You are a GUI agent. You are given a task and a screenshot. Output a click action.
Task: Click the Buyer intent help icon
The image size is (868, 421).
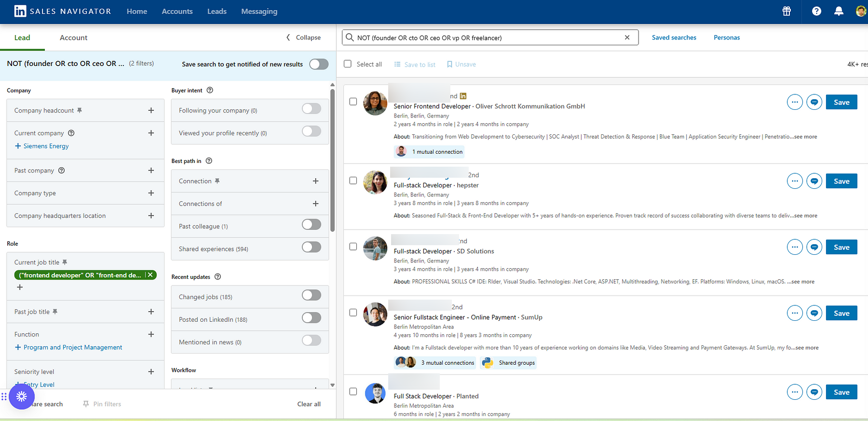(210, 90)
